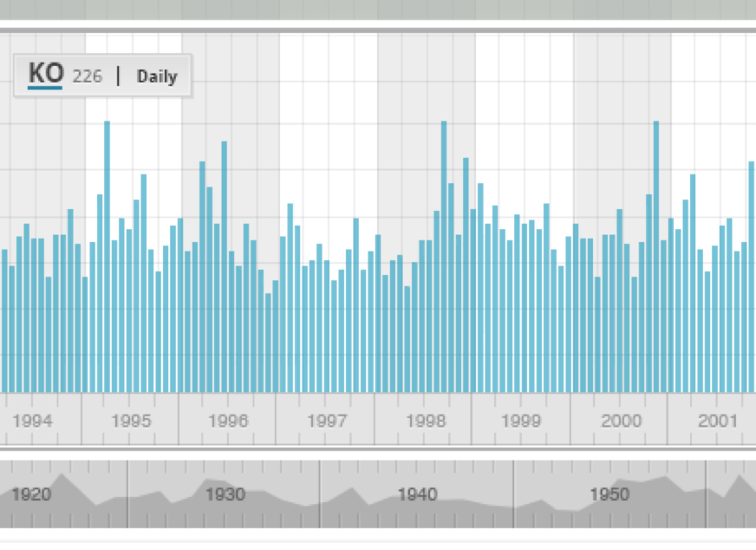The image size is (756, 550).
Task: Select the 1994 label on the time axis
Action: 33,421
